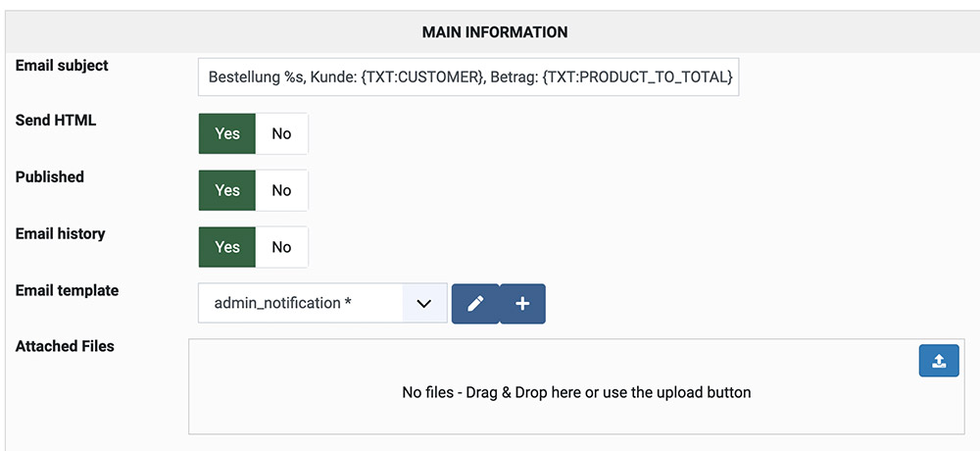
Task: Click the Published field label
Action: pos(50,177)
